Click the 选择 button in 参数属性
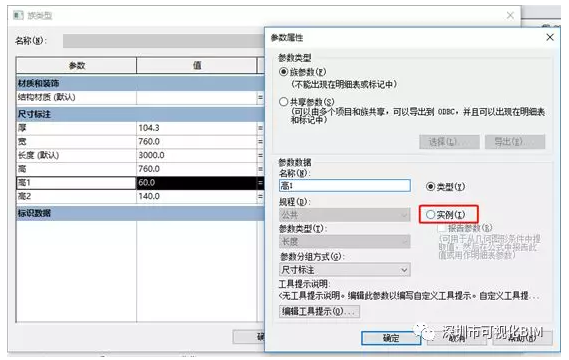Viewport: 569px width, 360px height. [x=449, y=142]
